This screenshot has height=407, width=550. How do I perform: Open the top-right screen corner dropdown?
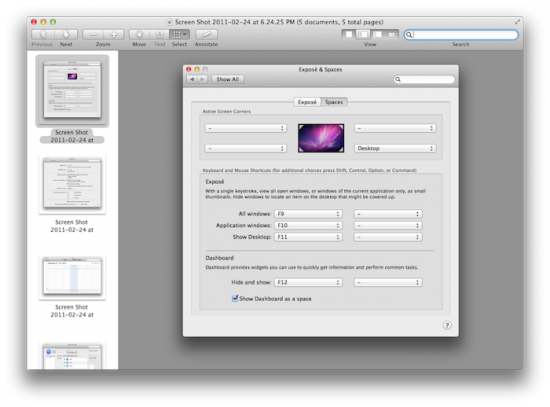click(395, 128)
